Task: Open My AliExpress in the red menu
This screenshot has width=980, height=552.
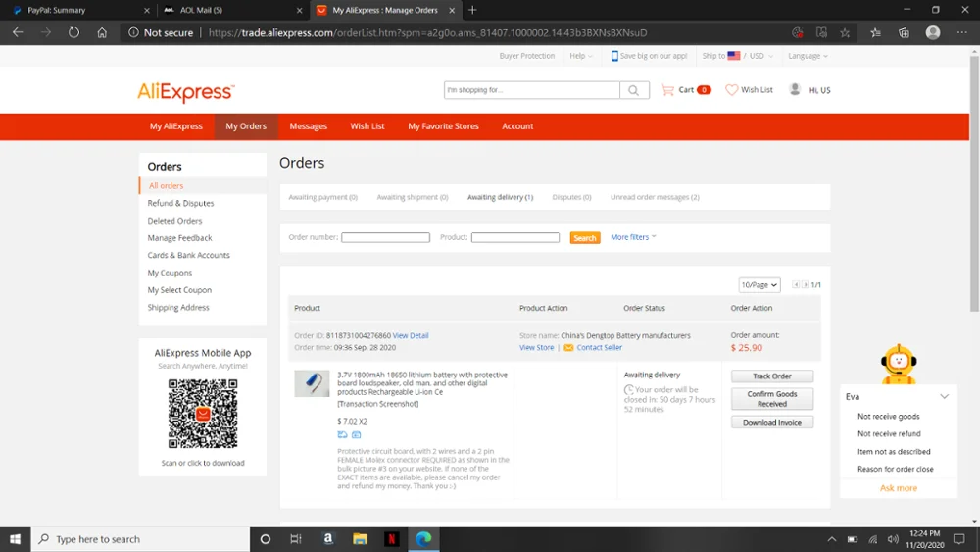Action: coord(176,126)
